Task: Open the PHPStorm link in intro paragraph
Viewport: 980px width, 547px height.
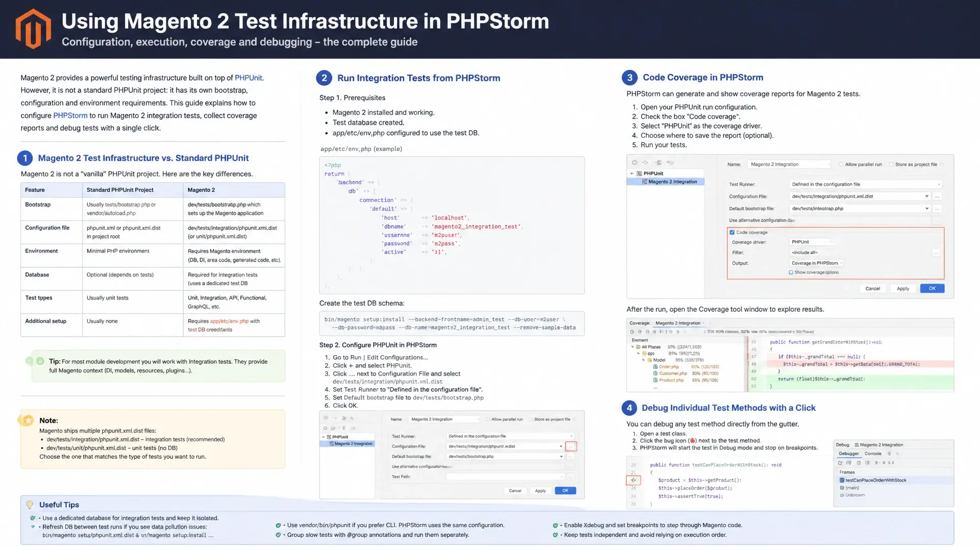Action: (70, 115)
